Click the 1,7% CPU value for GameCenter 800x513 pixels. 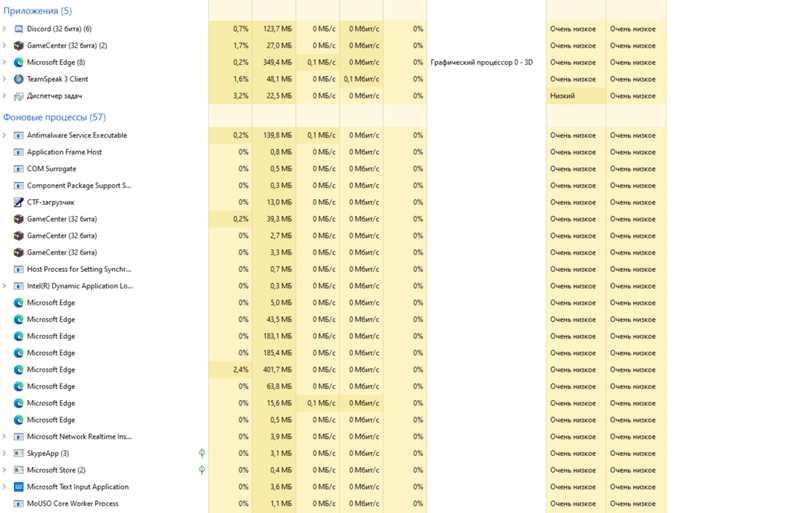(x=240, y=45)
